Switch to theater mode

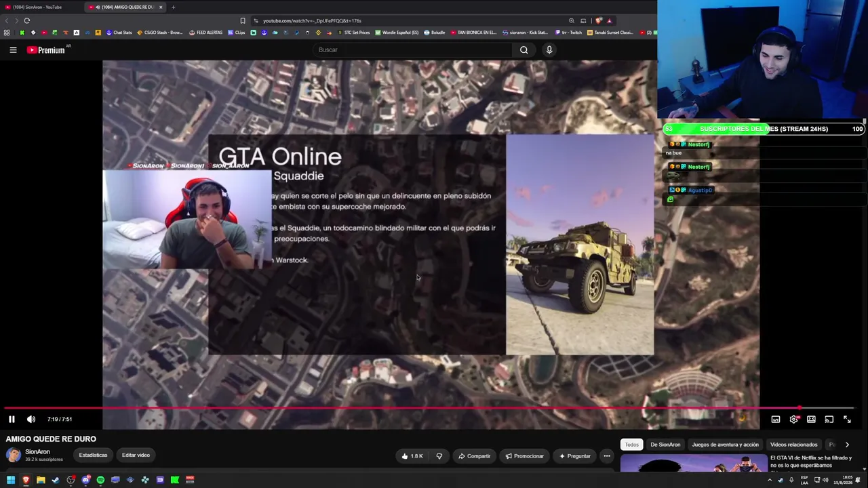point(811,420)
